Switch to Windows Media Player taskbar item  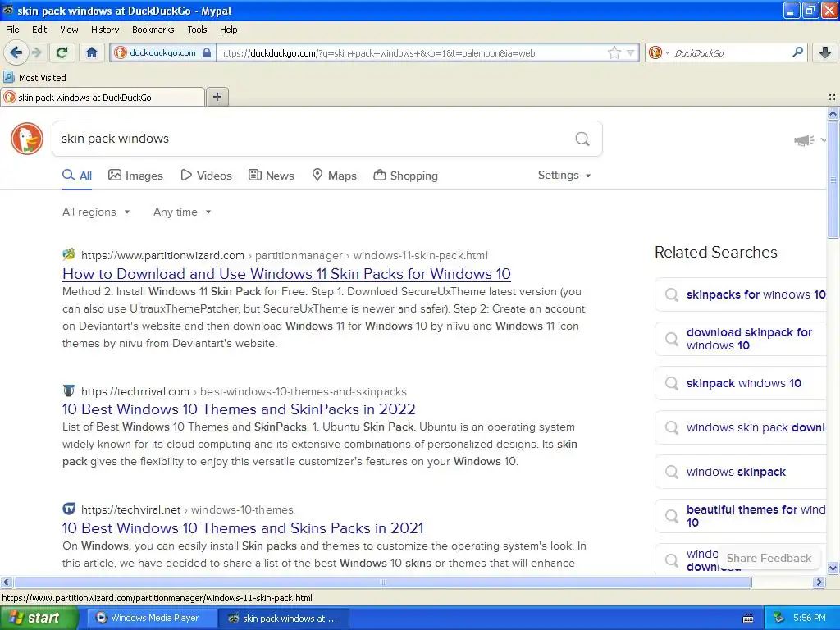(152, 618)
